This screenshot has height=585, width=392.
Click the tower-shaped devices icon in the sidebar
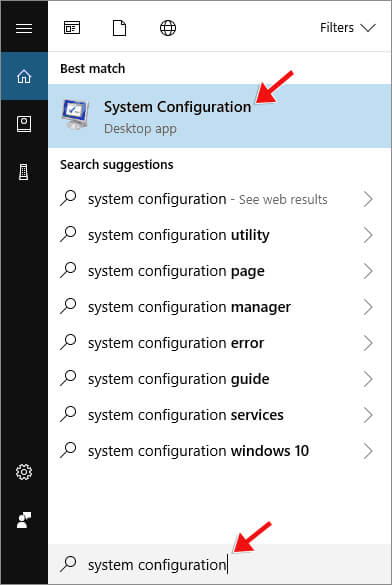(x=24, y=172)
